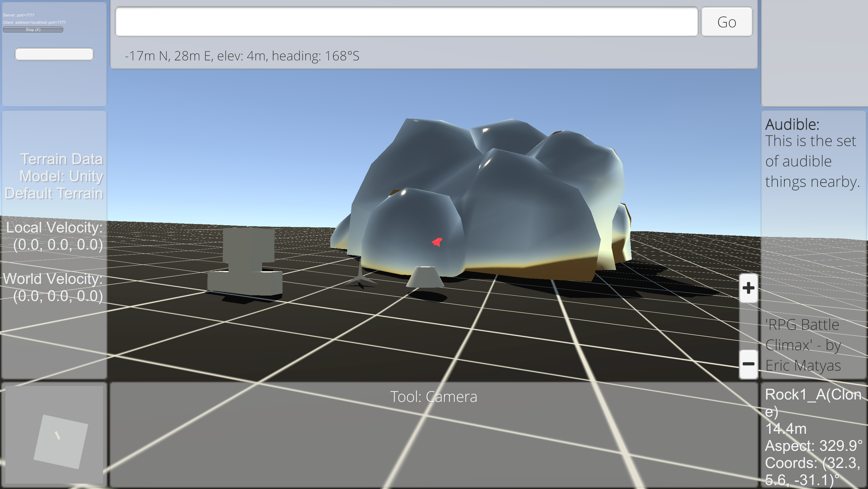Click the zoom slider track between plus and minus

[748, 326]
